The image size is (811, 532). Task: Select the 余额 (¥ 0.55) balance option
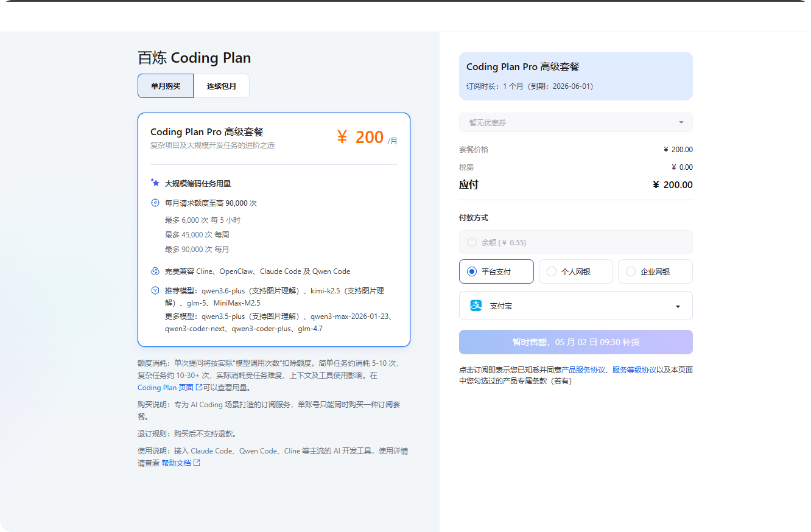[576, 242]
